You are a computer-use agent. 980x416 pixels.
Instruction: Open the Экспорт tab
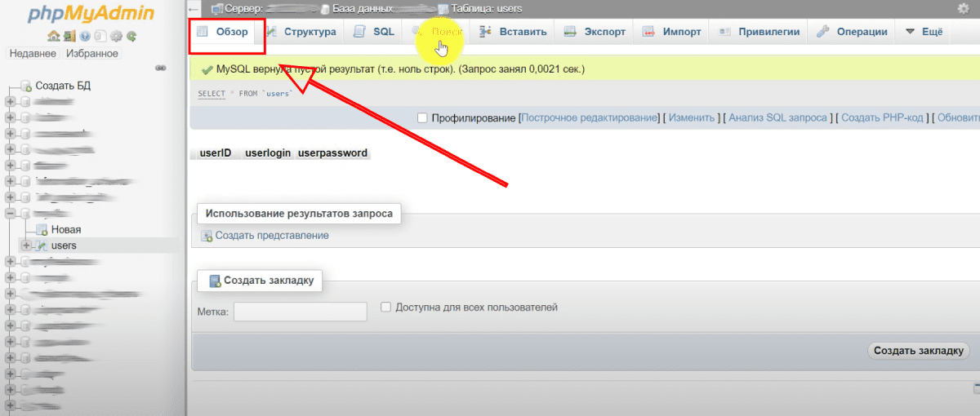(x=596, y=32)
